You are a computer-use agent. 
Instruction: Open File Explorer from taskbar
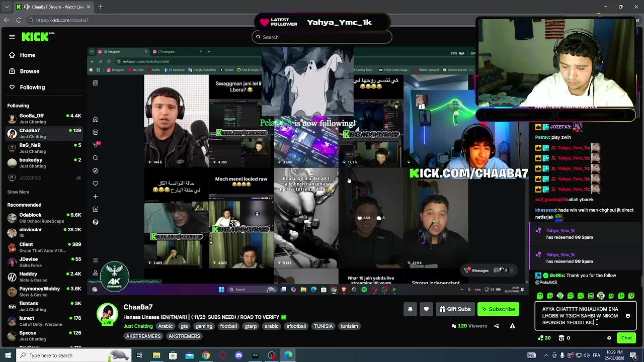click(156, 355)
